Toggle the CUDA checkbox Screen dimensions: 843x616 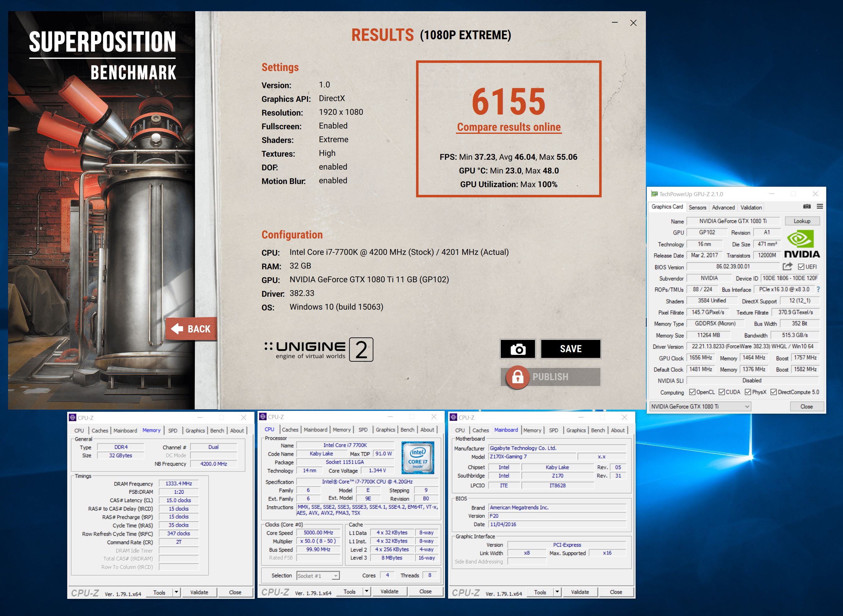click(x=722, y=392)
